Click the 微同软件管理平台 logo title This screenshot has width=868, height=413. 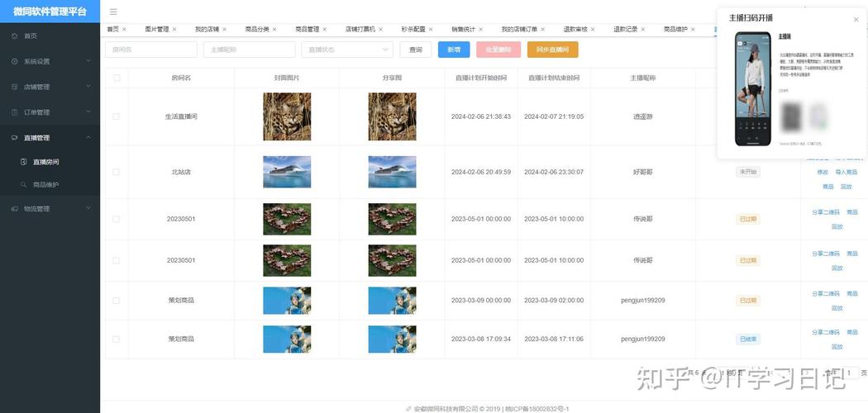click(50, 12)
